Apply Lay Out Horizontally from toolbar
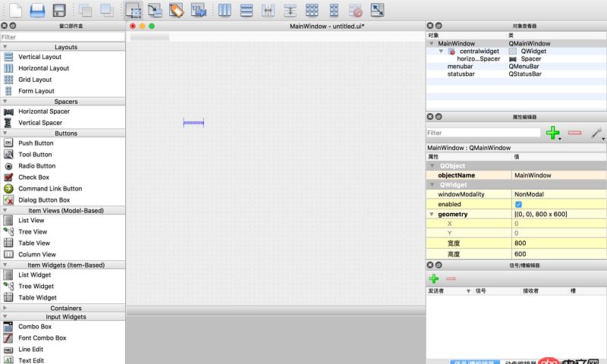 pyautogui.click(x=225, y=10)
